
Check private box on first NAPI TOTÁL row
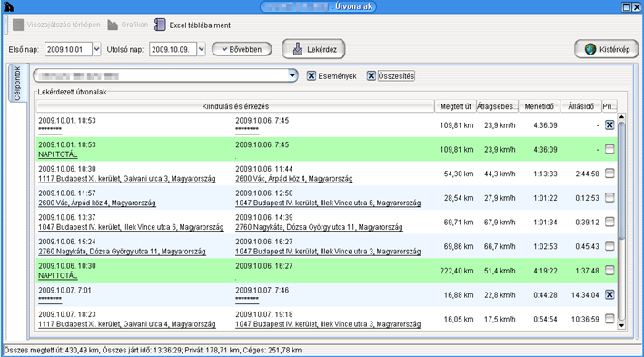pos(609,149)
